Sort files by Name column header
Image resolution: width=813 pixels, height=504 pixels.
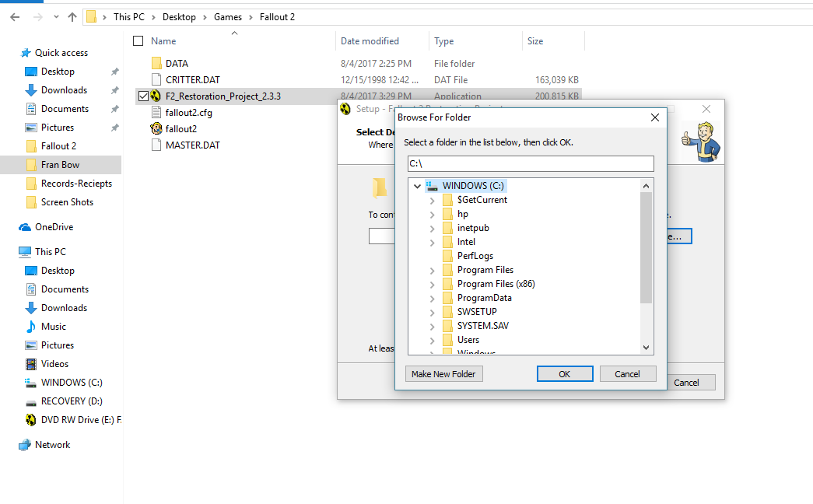click(x=163, y=41)
